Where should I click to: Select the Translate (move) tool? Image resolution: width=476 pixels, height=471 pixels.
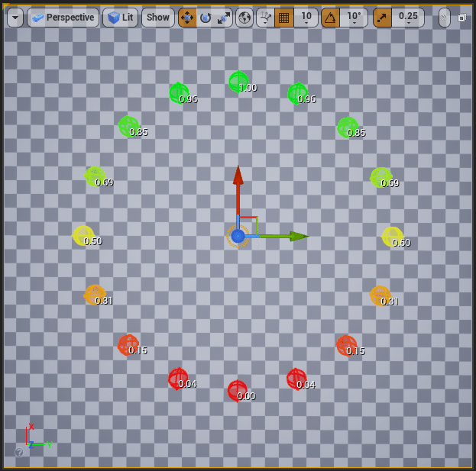pos(187,18)
